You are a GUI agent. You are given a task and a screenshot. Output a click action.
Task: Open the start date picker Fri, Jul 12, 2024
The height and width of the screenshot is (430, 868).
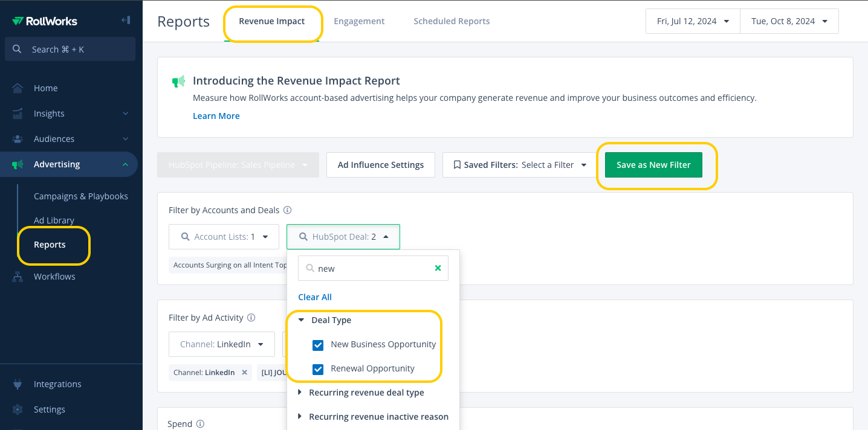click(693, 21)
